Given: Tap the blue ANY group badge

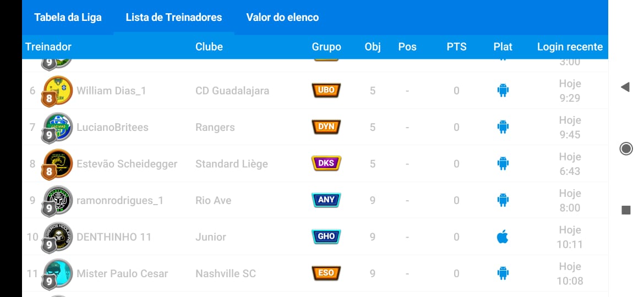Looking at the screenshot, I should pos(326,200).
